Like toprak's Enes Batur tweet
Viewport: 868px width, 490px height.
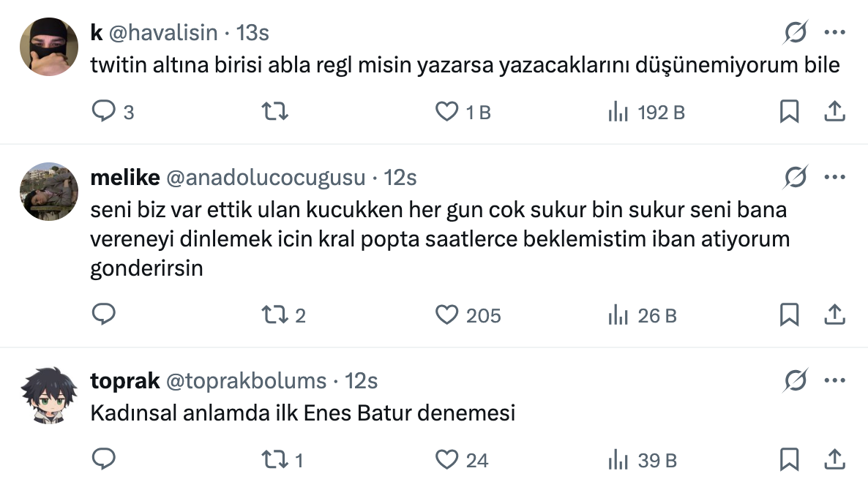pos(447,460)
